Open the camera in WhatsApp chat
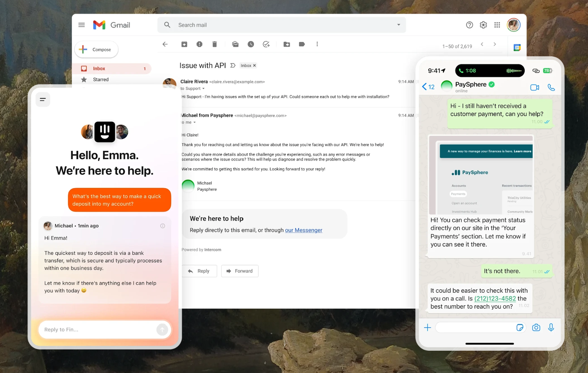The height and width of the screenshot is (373, 588). pos(536,327)
